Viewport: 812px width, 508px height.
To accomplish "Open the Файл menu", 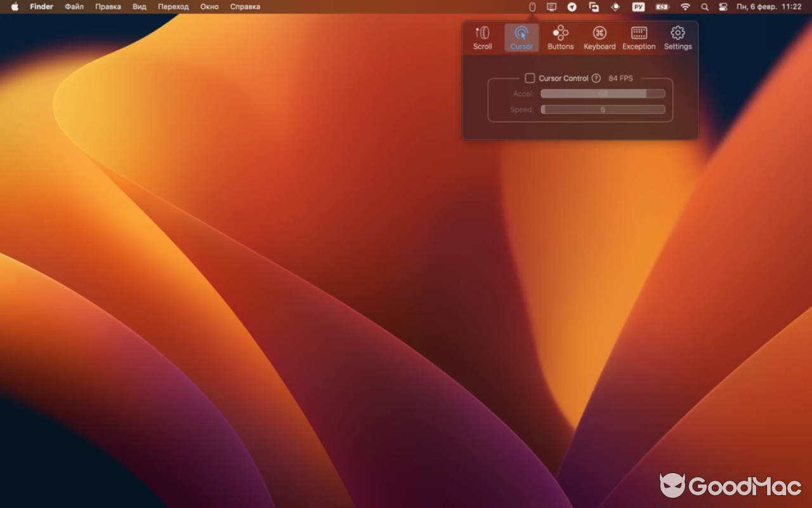I will [x=74, y=7].
